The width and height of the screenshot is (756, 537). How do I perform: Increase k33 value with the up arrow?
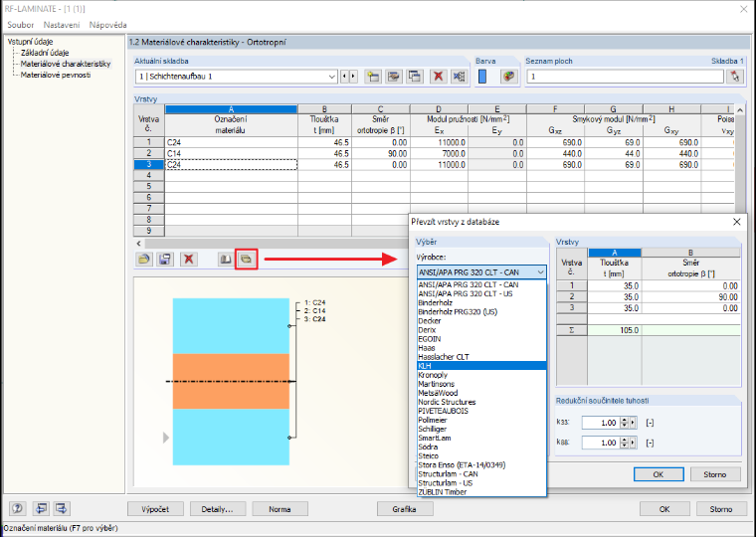624,420
